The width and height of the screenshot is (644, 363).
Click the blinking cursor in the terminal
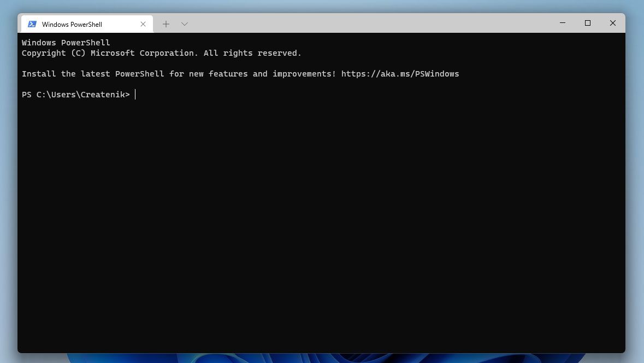135,94
